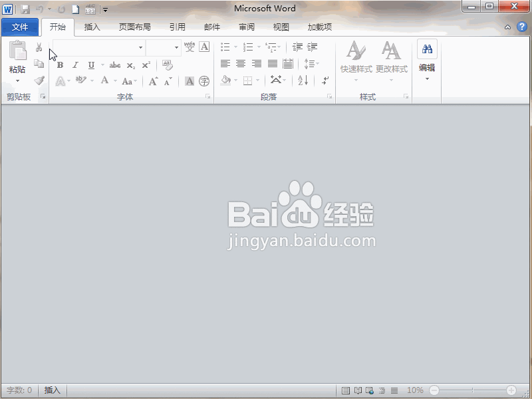Toggle subscript formatting
Screen dimensions: 532x399
[x=131, y=65]
